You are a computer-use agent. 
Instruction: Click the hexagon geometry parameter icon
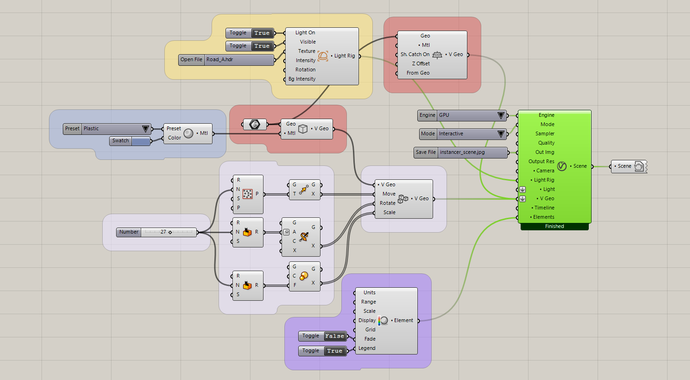click(254, 124)
